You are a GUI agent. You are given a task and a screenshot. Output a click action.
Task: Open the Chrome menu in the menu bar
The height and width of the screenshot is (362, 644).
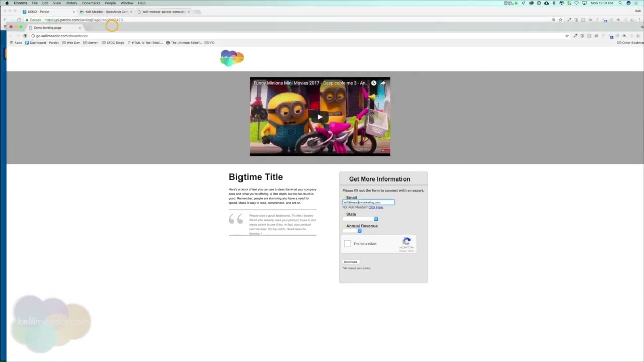click(x=21, y=3)
